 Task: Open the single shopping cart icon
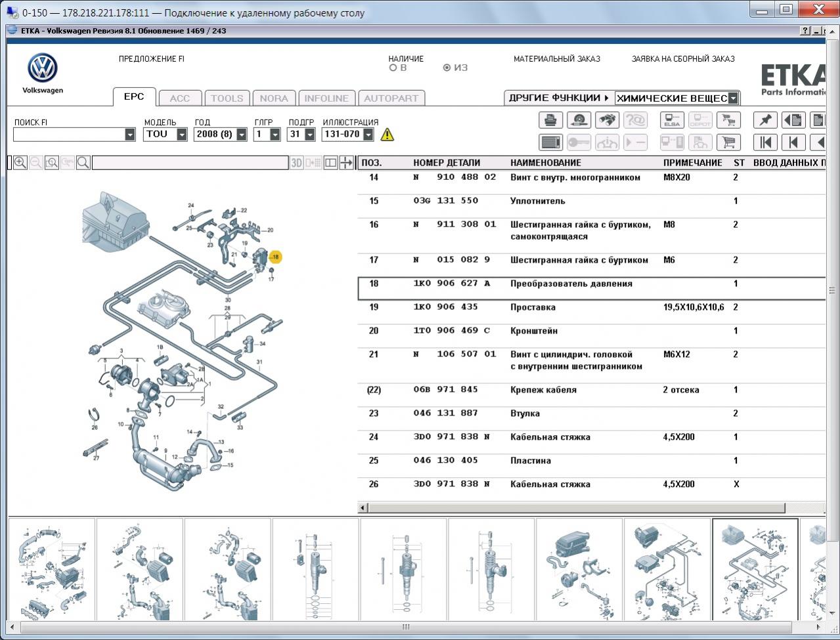coord(728,142)
